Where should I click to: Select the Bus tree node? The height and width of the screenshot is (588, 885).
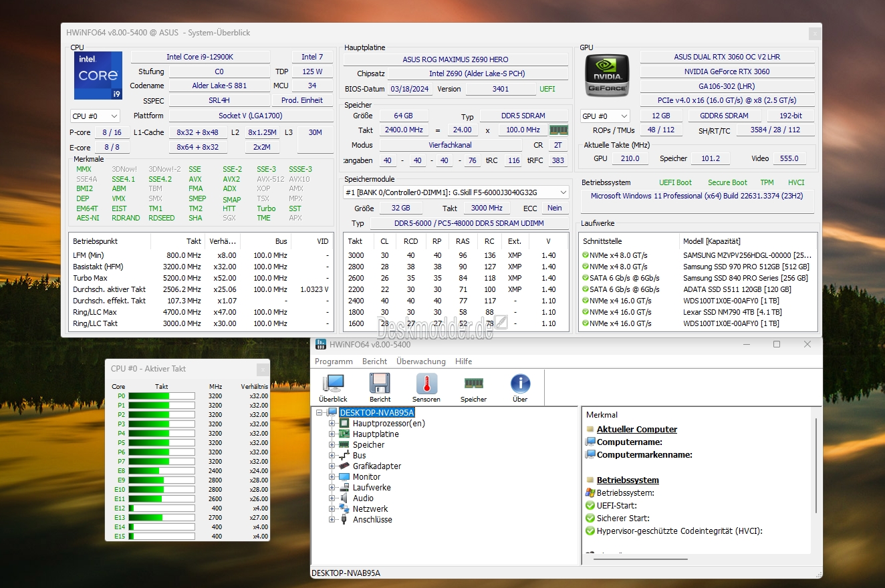point(360,456)
